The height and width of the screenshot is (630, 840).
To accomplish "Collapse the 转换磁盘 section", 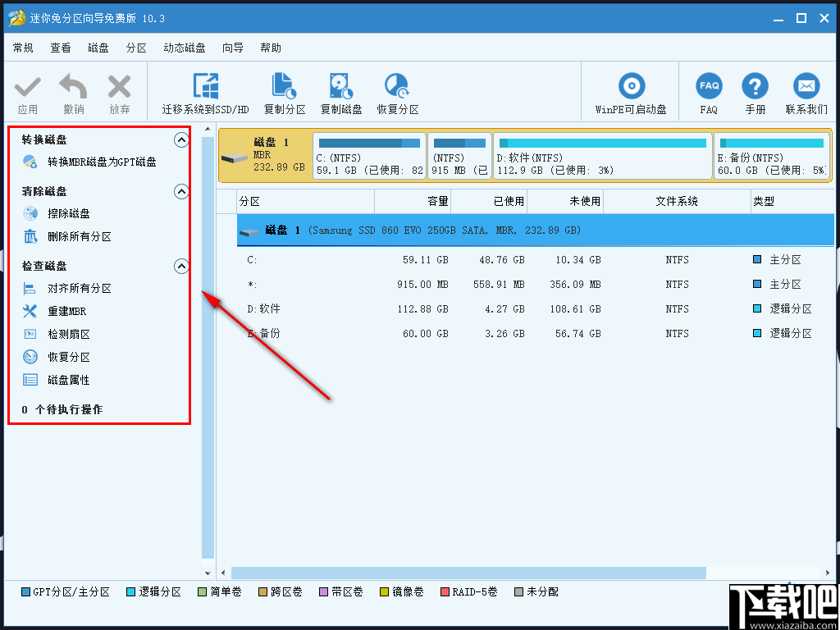I will pyautogui.click(x=181, y=139).
